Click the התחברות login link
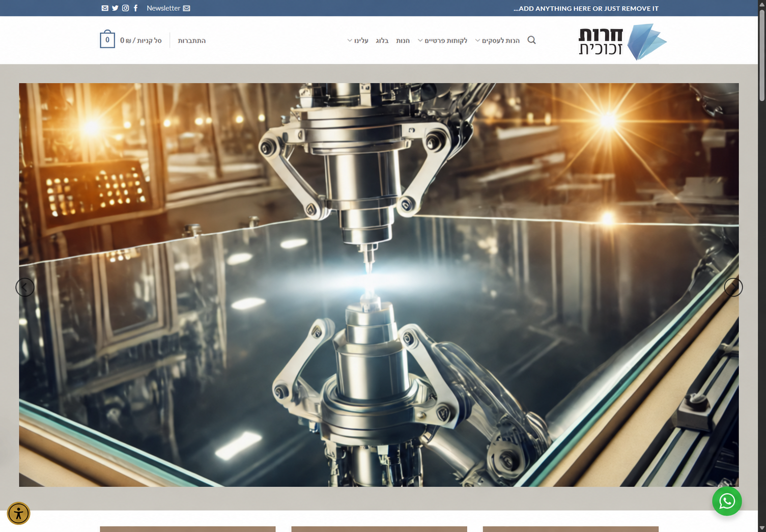 (192, 41)
